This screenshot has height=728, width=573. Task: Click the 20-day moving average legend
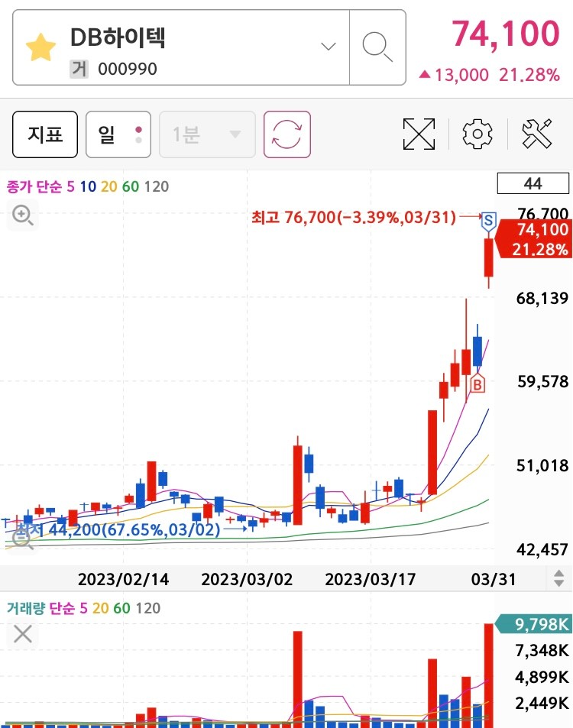coord(109,186)
